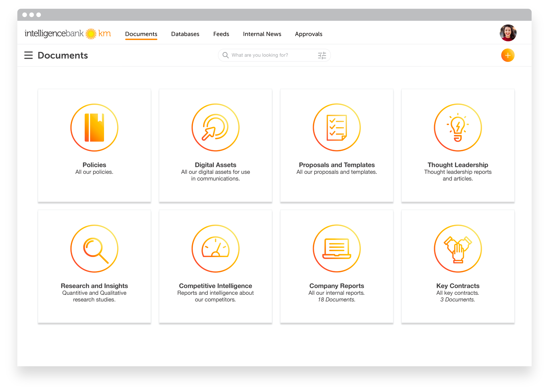Open the Internal News tab

(x=262, y=34)
